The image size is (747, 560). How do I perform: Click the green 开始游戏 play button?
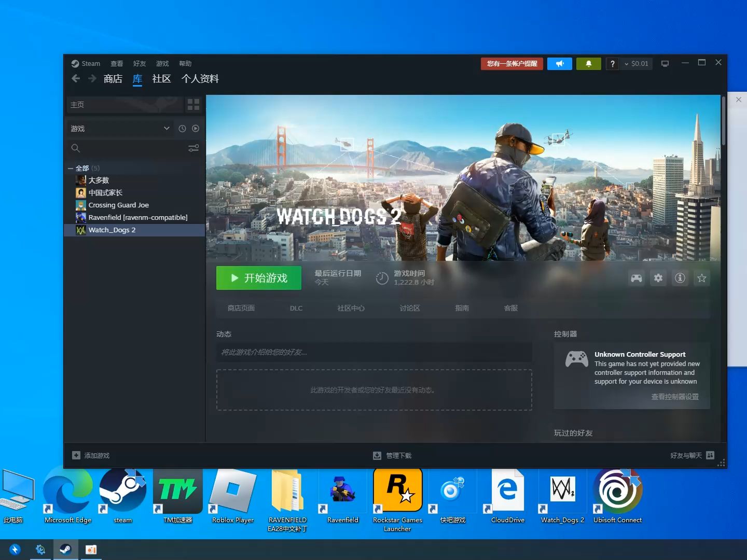click(259, 278)
